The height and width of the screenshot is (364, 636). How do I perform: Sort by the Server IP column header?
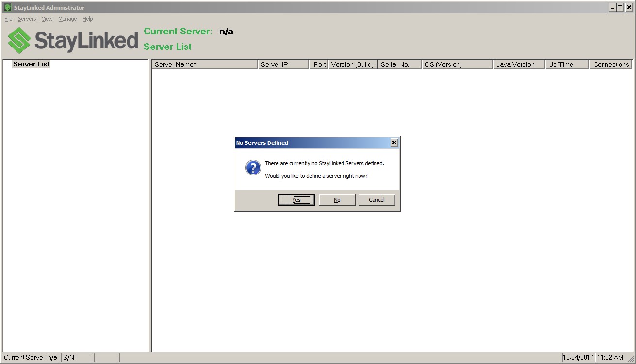(283, 64)
